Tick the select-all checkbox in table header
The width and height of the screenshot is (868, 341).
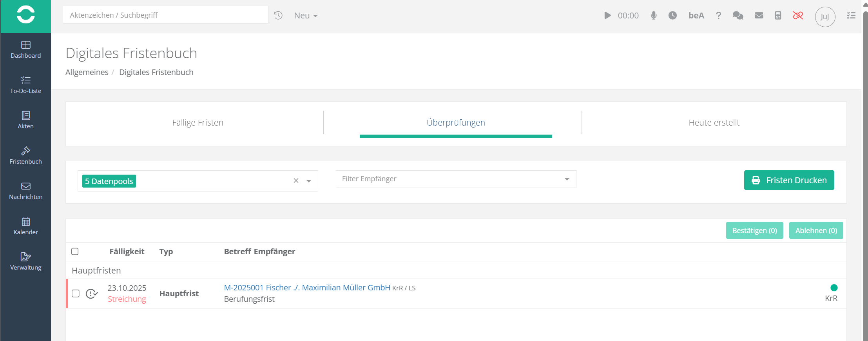(x=75, y=252)
